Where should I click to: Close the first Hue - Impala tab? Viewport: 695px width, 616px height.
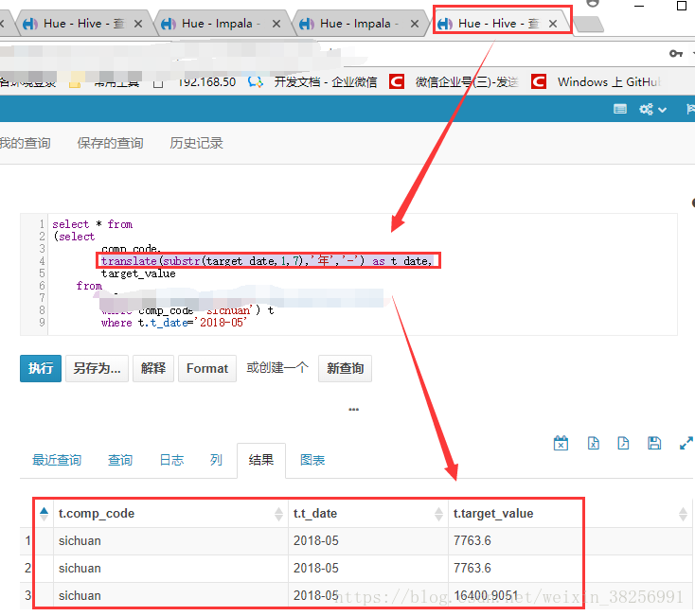pos(276,24)
